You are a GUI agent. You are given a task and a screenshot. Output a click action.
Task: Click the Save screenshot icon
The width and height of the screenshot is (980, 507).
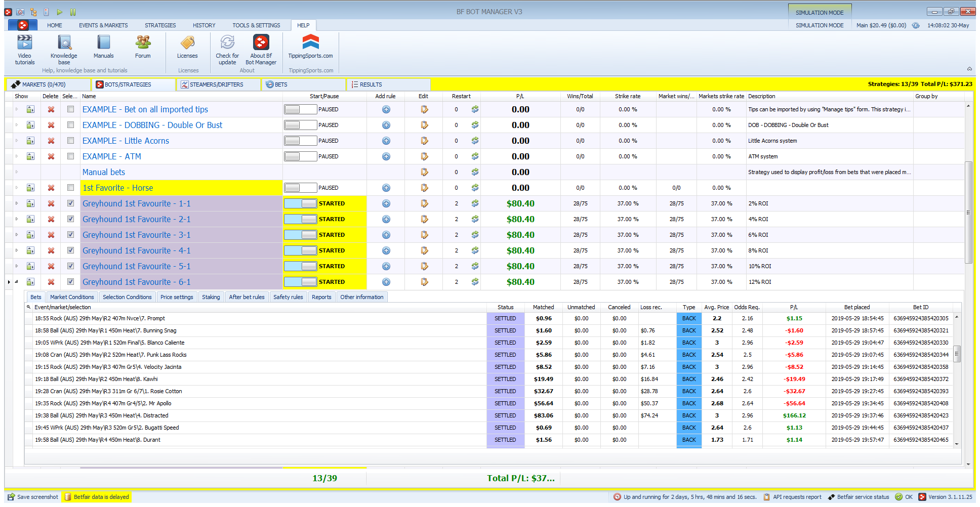coord(11,497)
